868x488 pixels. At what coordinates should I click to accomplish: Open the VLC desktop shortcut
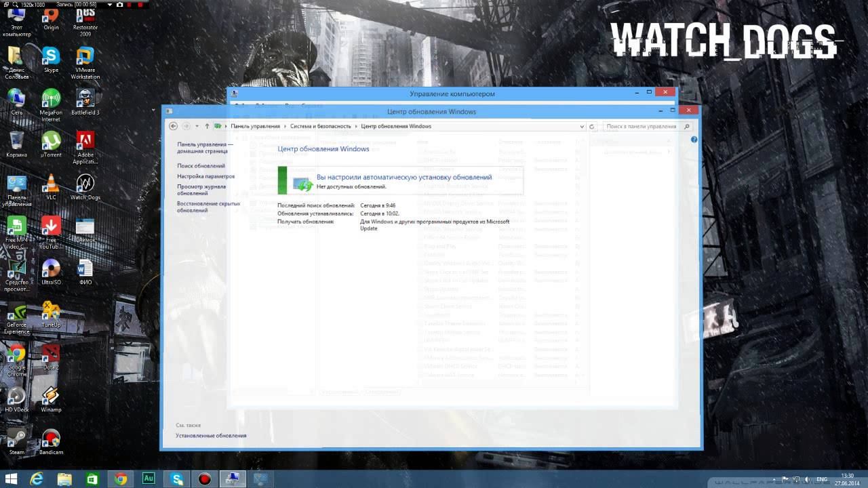[x=51, y=187]
